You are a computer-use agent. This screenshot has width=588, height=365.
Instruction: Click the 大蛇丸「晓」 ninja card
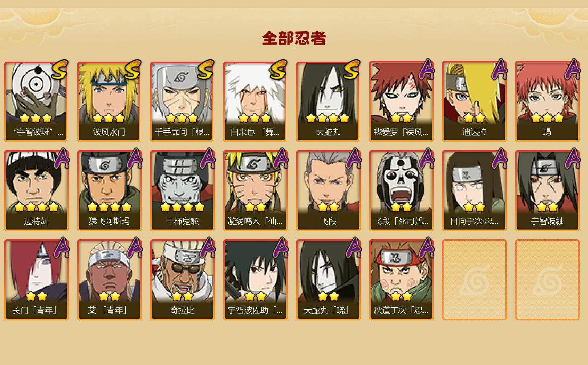[328, 280]
